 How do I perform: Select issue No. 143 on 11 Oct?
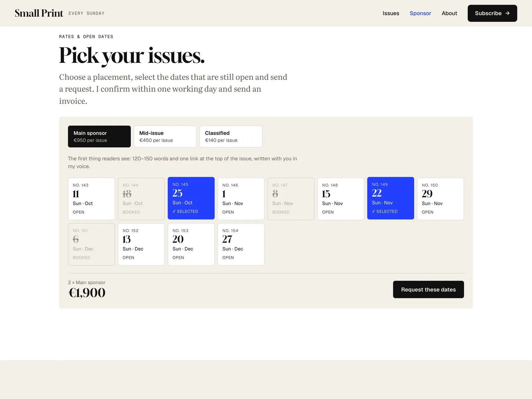point(91,199)
